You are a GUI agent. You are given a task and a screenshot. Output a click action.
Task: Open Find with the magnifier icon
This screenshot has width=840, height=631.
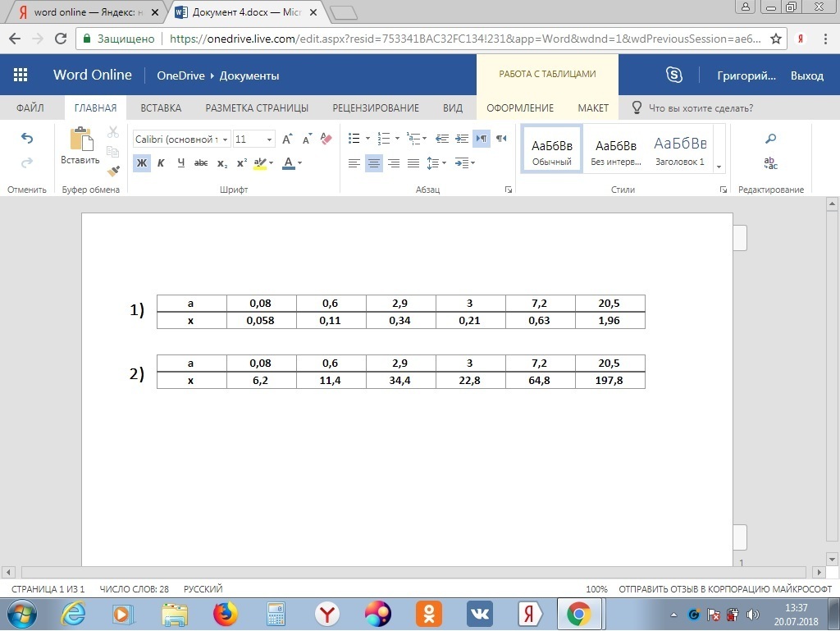coord(770,139)
